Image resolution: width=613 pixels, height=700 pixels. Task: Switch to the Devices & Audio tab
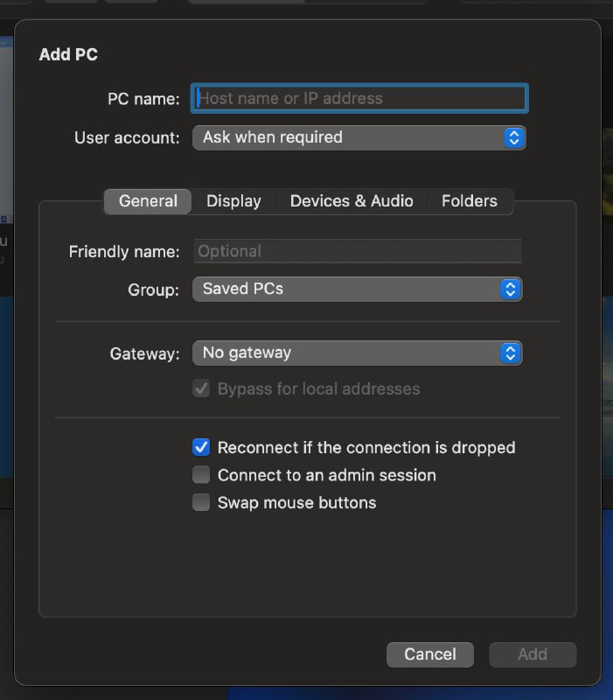coord(352,201)
